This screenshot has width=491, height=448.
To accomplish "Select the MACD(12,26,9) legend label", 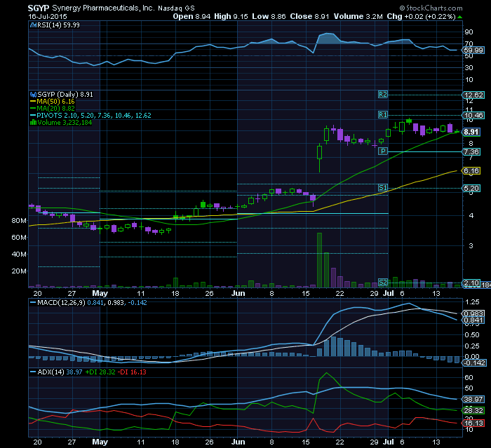I will coord(61,303).
